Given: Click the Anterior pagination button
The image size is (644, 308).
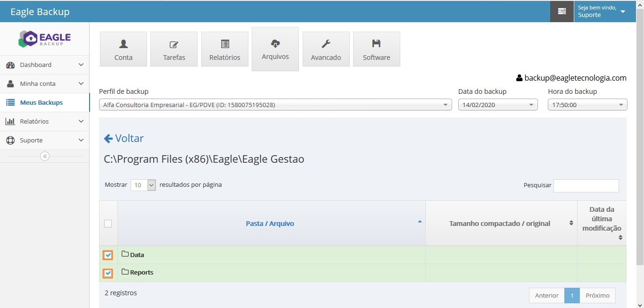Looking at the screenshot, I should (x=547, y=295).
